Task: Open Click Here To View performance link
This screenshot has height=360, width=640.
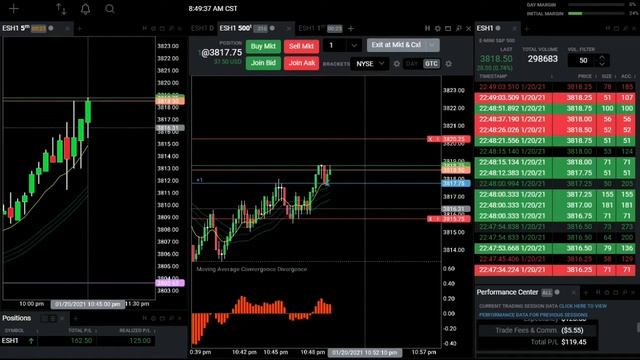Action: pos(582,306)
